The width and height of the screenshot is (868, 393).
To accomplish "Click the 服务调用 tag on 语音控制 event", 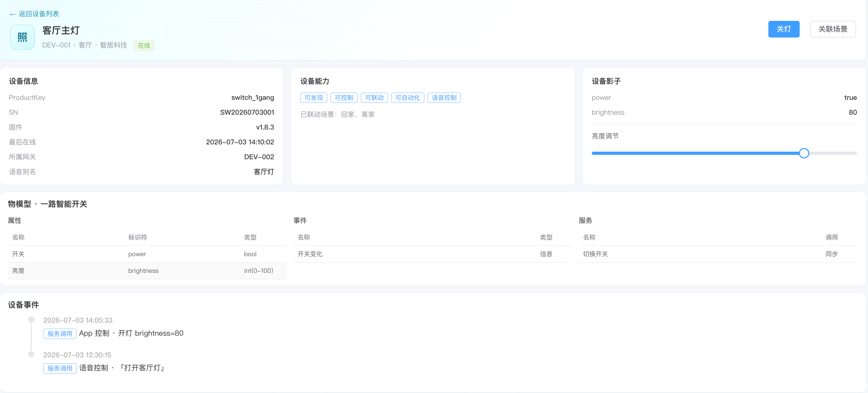I will [x=60, y=369].
